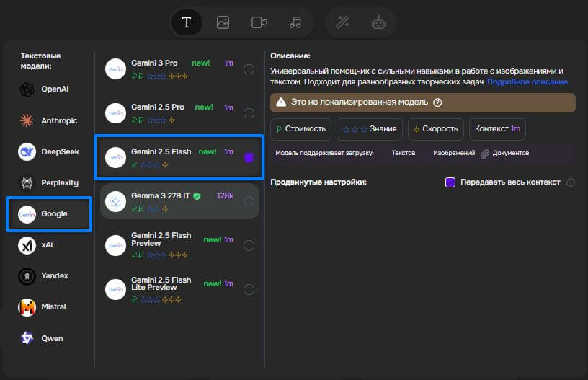Image resolution: width=588 pixels, height=380 pixels.
Task: Click the help icon beside non-localized warning
Action: click(x=437, y=102)
